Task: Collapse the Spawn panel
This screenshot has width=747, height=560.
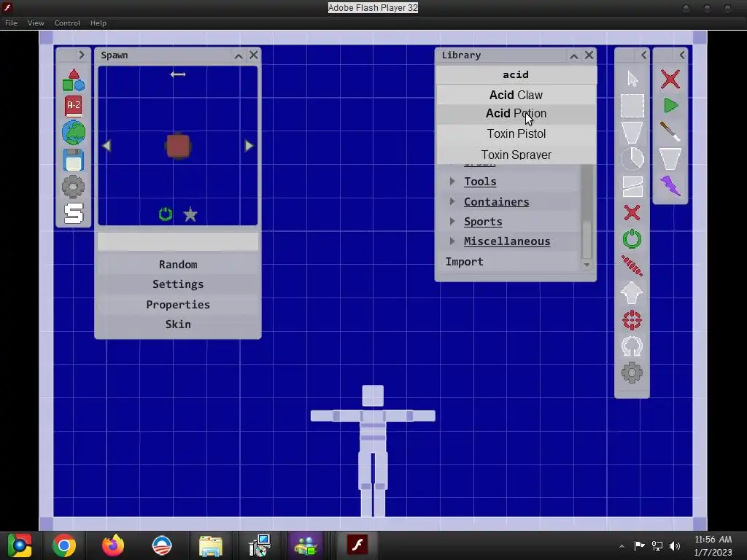Action: 239,55
